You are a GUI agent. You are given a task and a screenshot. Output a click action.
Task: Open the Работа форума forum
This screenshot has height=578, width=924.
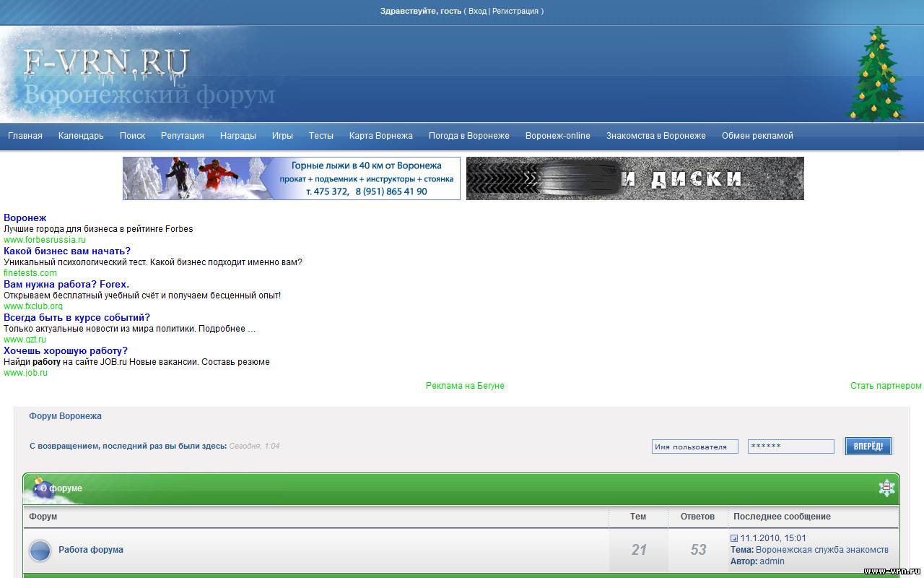(91, 550)
